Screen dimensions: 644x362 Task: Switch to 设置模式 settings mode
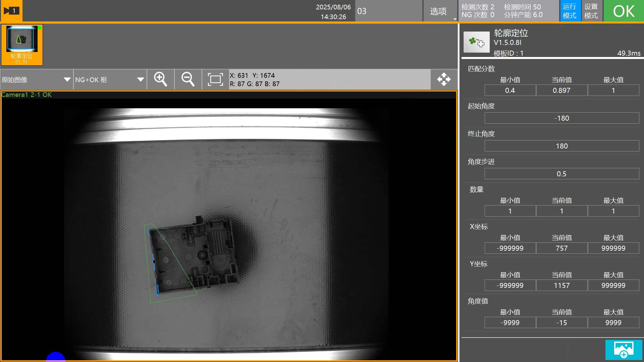pos(591,11)
